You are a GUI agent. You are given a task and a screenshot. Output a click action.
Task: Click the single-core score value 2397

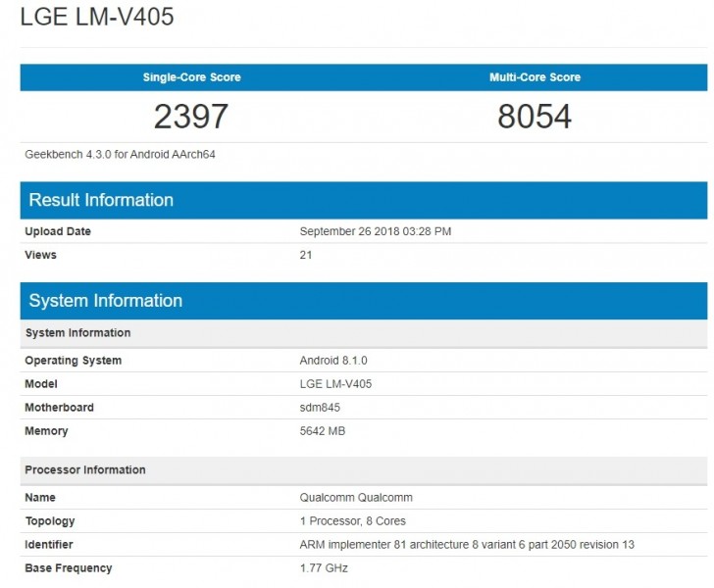pyautogui.click(x=191, y=117)
